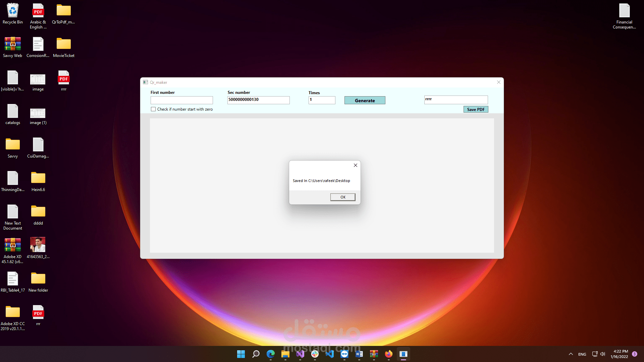Select the rrrr PDF desktop file
Image resolution: width=644 pixels, height=362 pixels.
click(x=64, y=80)
